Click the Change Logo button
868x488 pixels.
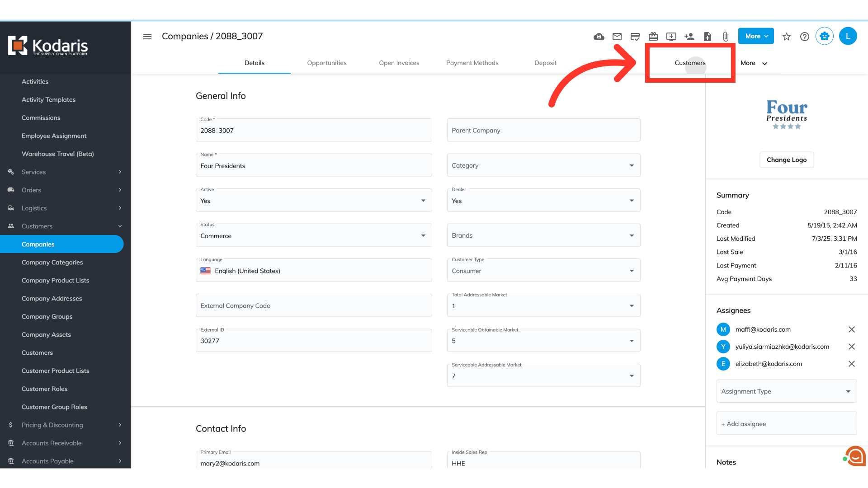787,160
